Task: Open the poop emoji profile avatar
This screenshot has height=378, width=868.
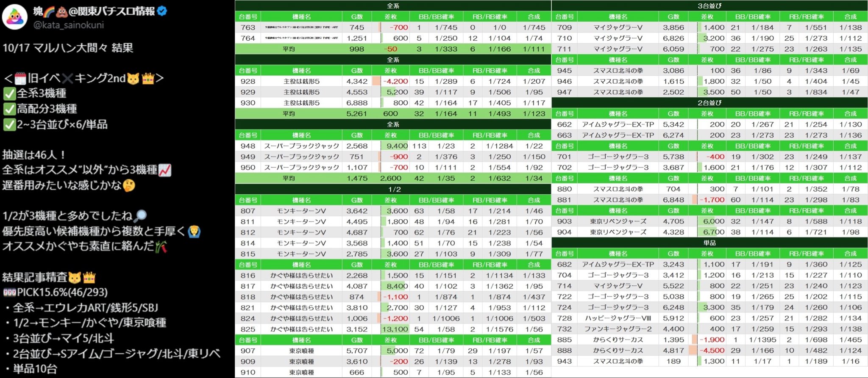Action: [15, 17]
